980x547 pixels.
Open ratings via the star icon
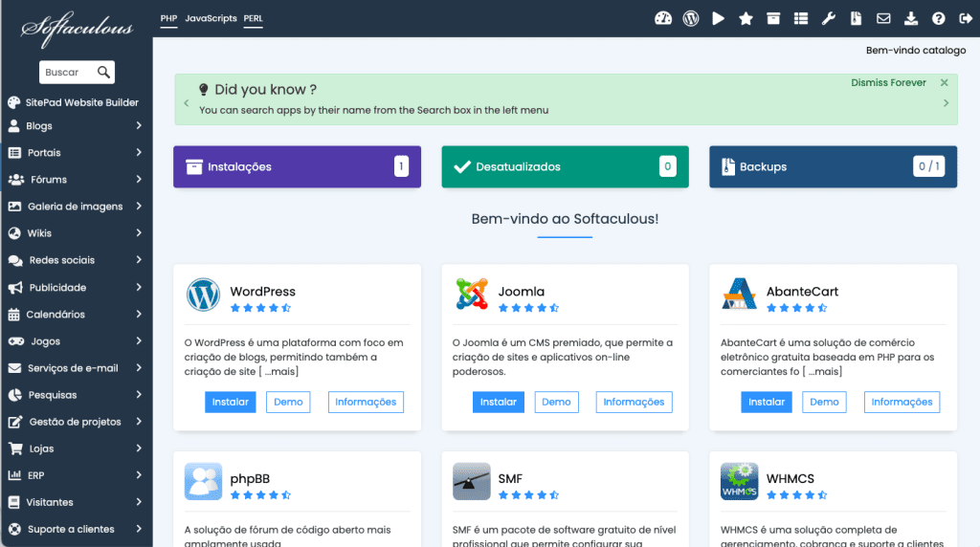pos(746,18)
